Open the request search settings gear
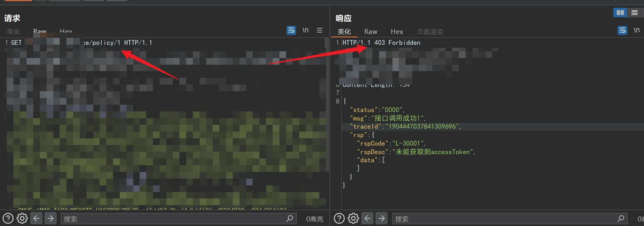The width and height of the screenshot is (644, 226). coord(22,219)
